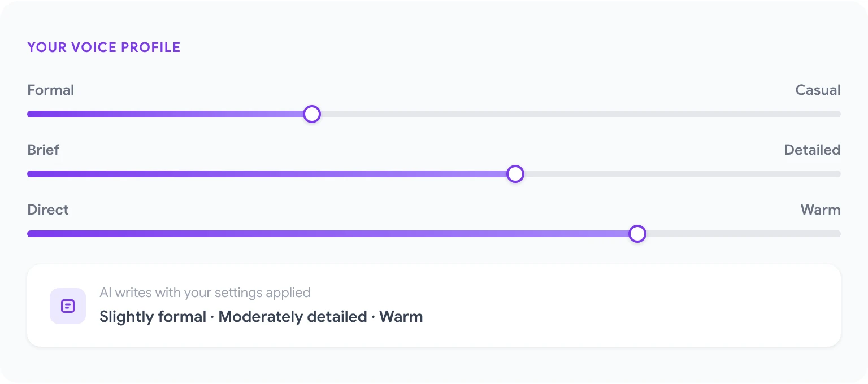Click the Detailed label on the right side
868x384 pixels.
(812, 150)
